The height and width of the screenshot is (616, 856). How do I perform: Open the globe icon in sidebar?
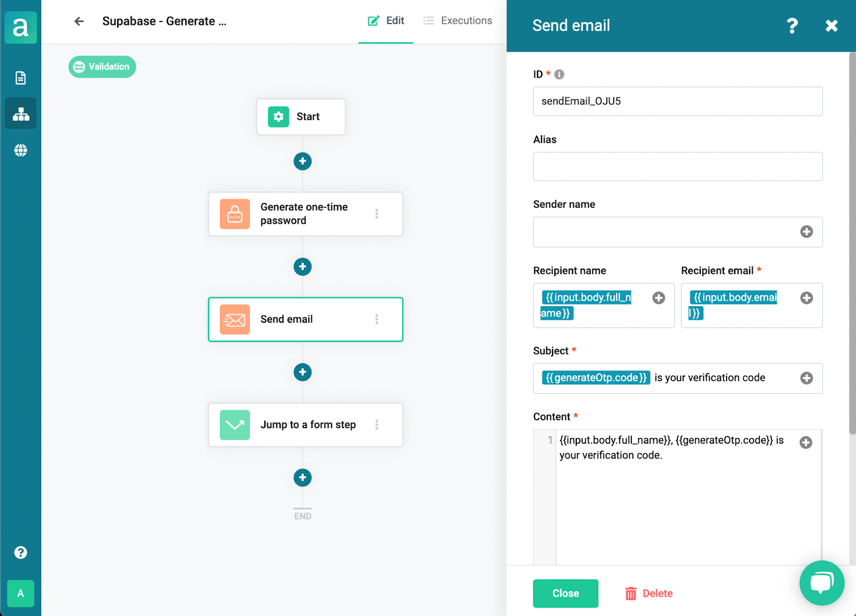pyautogui.click(x=21, y=150)
